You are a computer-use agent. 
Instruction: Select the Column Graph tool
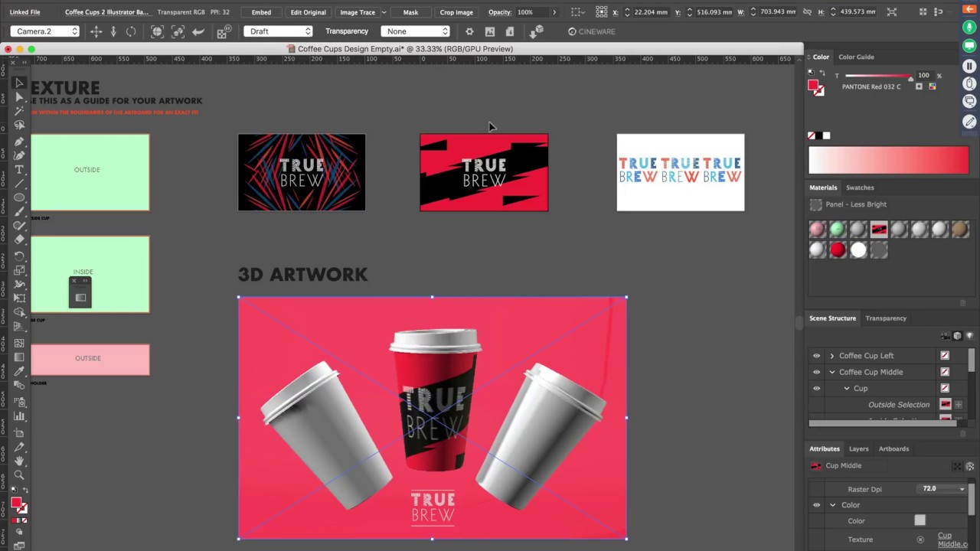tap(19, 416)
